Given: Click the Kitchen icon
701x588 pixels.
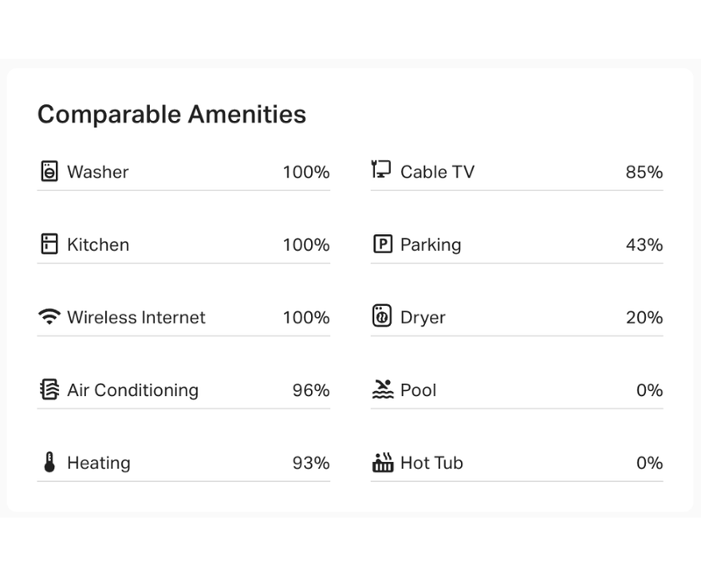Looking at the screenshot, I should [x=49, y=244].
